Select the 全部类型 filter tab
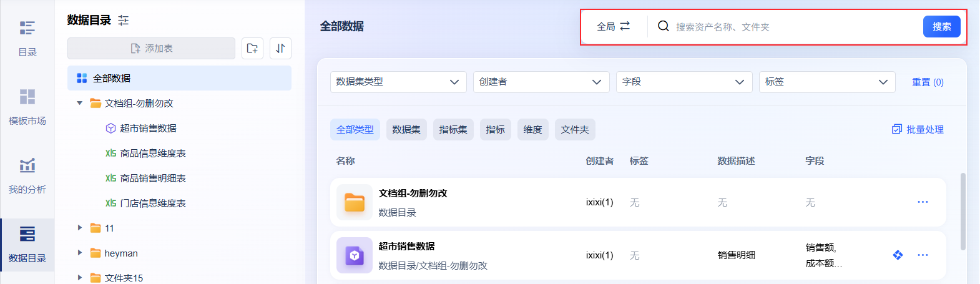This screenshot has width=980, height=284. (355, 129)
